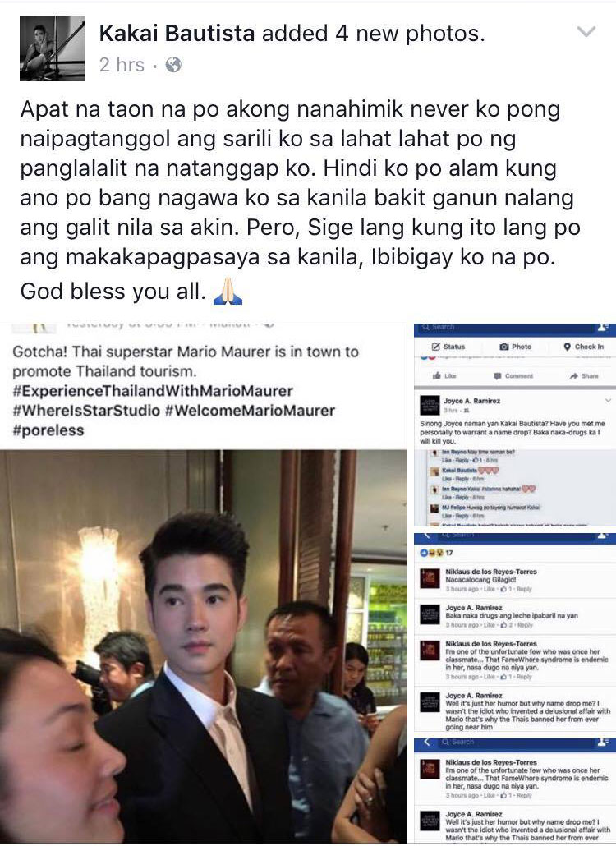Click the Comment speech bubble icon

pyautogui.click(x=498, y=375)
